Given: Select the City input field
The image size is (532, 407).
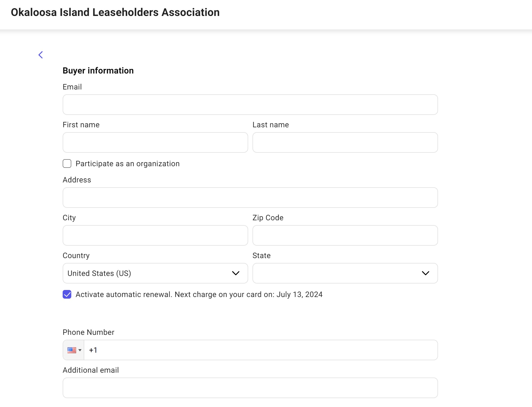Looking at the screenshot, I should pos(155,235).
